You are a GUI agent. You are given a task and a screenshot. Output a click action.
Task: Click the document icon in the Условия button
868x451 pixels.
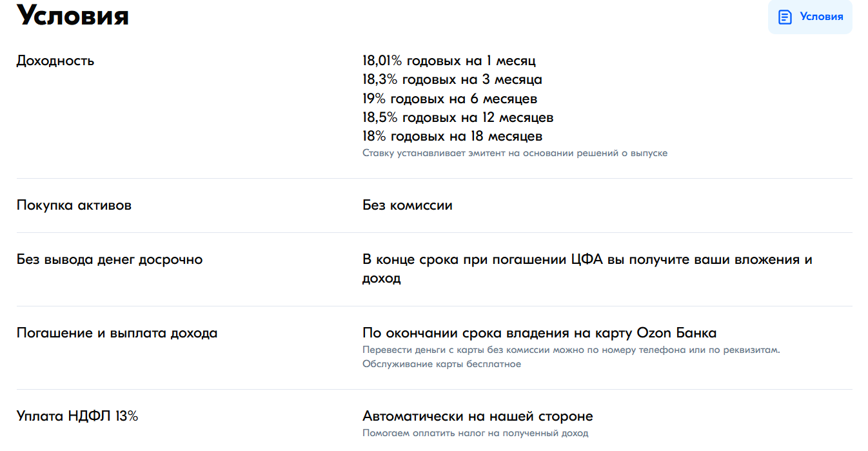[x=784, y=17]
